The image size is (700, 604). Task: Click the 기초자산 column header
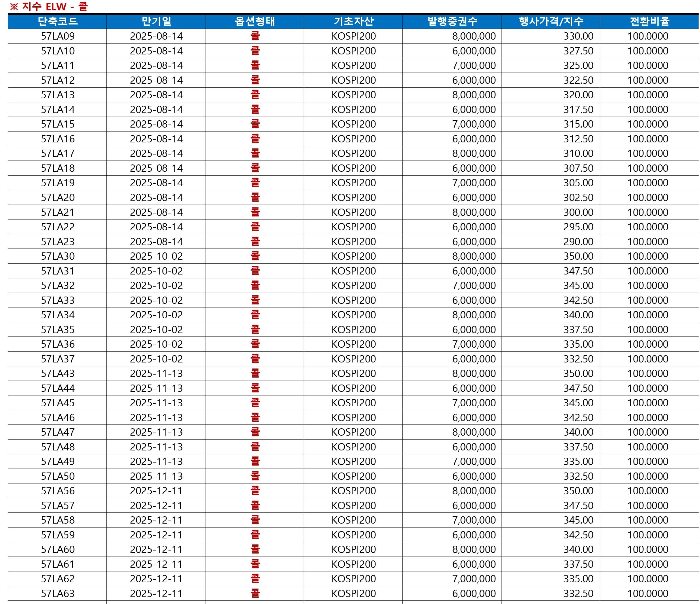pos(353,22)
